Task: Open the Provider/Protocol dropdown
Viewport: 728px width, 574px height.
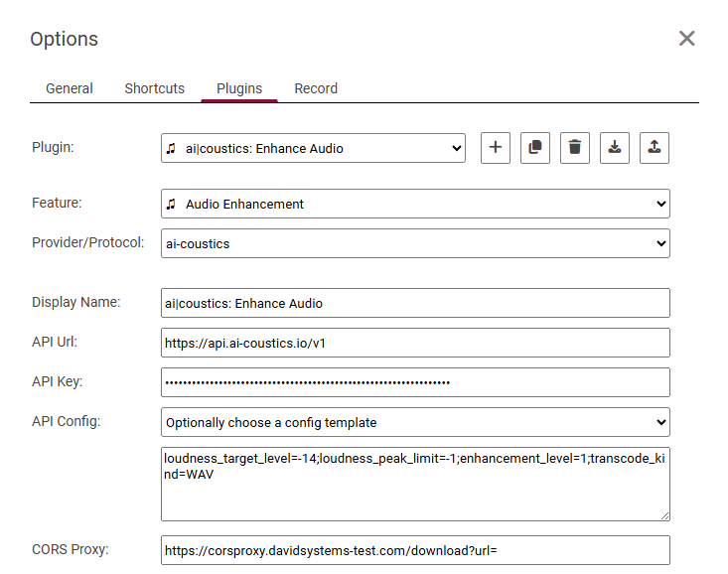Action: (415, 243)
